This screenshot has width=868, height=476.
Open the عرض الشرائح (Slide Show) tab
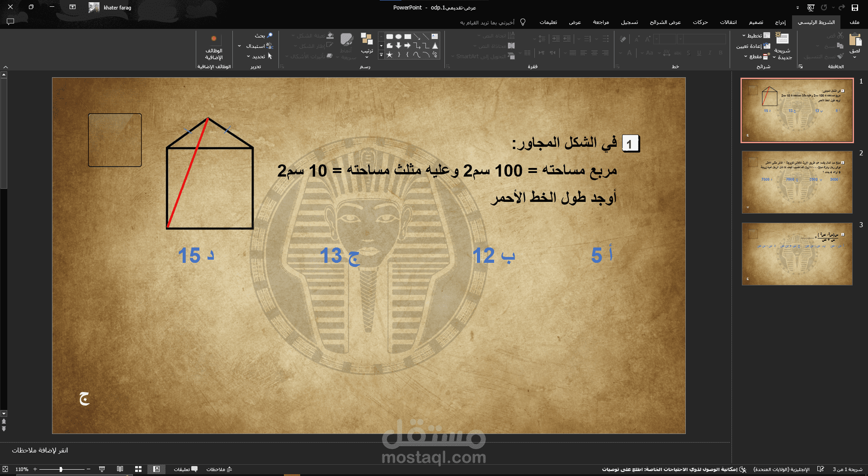666,22
